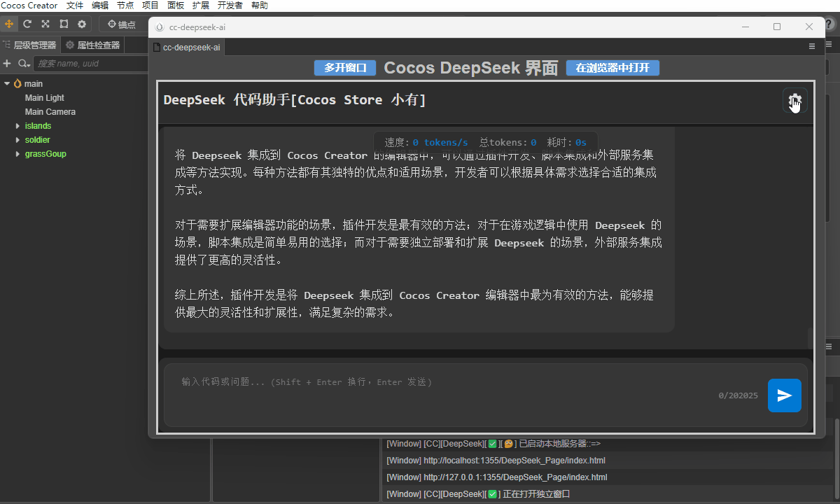Select the Scale transform tool
The image size is (840, 504).
45,24
